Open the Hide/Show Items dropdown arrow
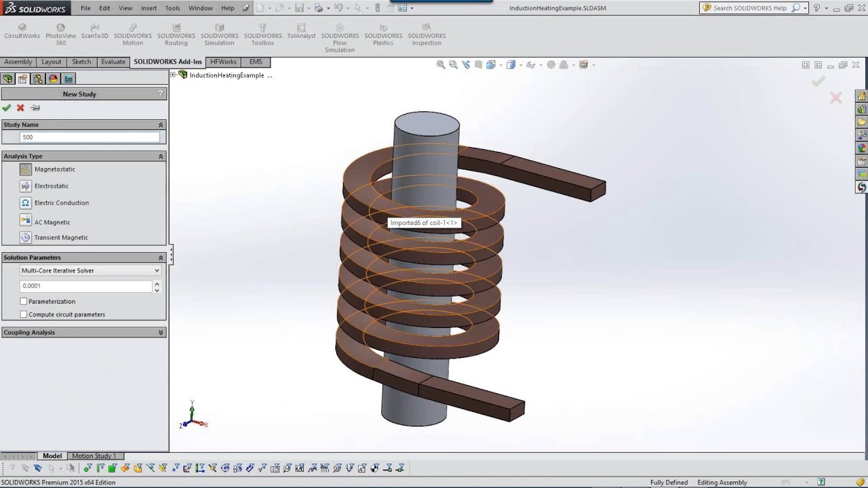Screen dimensions: 868x488 (540, 65)
